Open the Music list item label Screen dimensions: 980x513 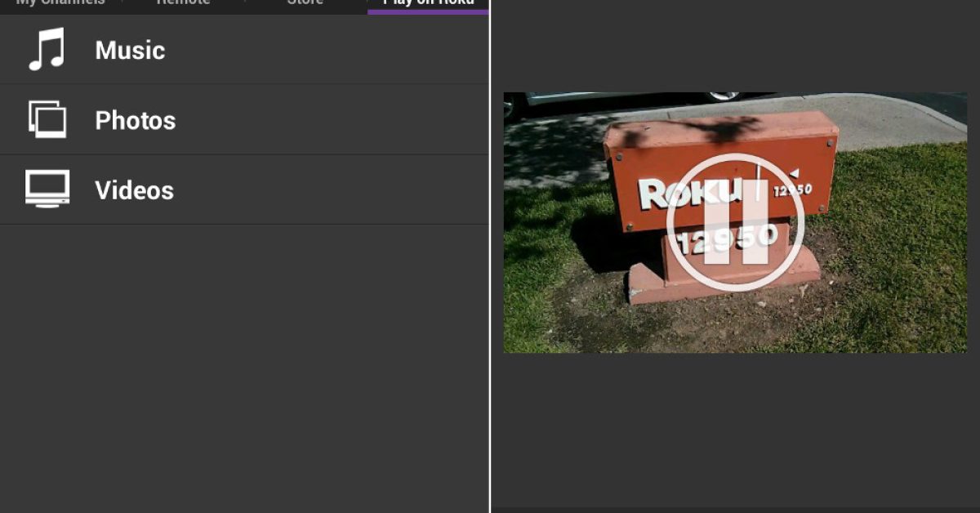[x=130, y=51]
